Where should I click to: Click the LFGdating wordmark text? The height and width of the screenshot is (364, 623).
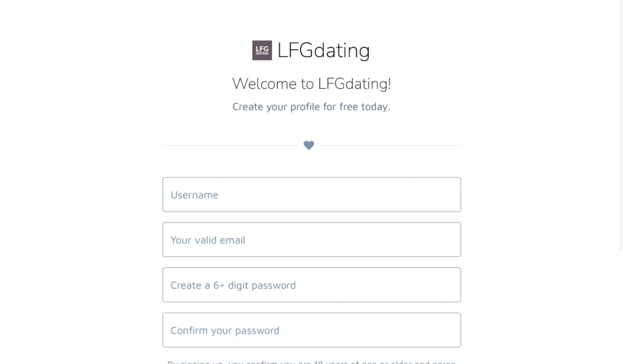(323, 50)
